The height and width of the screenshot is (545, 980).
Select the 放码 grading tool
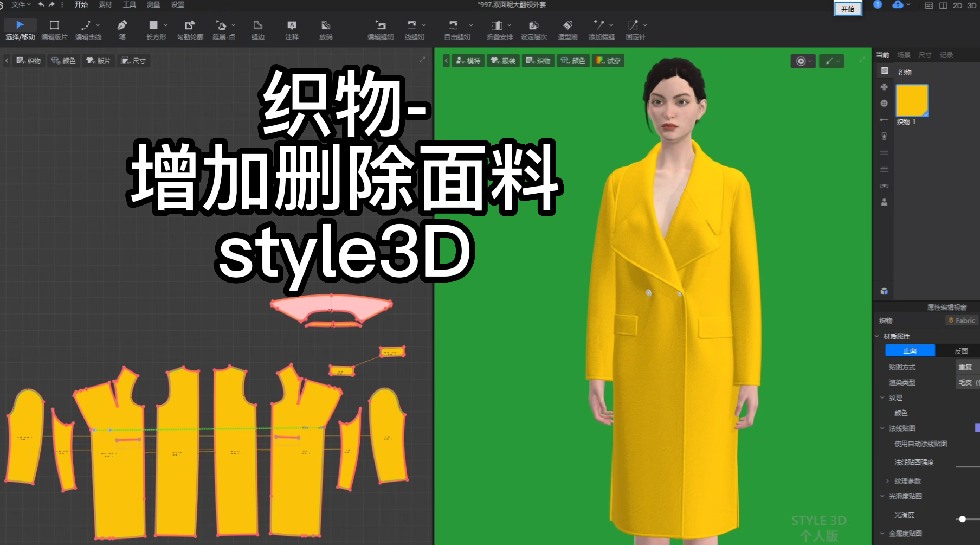tap(326, 30)
